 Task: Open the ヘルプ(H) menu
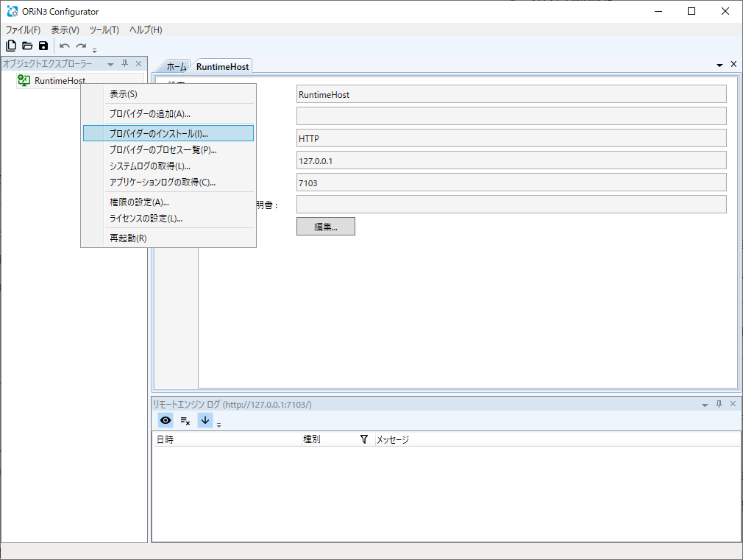[146, 30]
